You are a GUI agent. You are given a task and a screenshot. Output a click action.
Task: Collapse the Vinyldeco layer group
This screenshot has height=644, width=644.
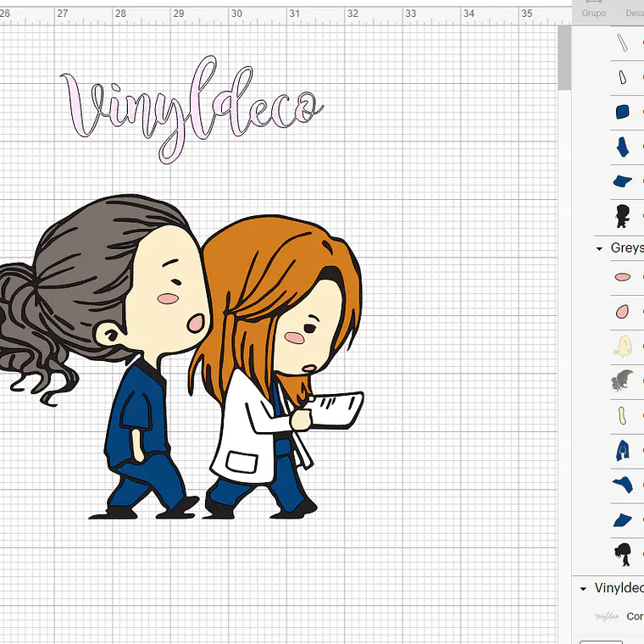click(x=583, y=589)
